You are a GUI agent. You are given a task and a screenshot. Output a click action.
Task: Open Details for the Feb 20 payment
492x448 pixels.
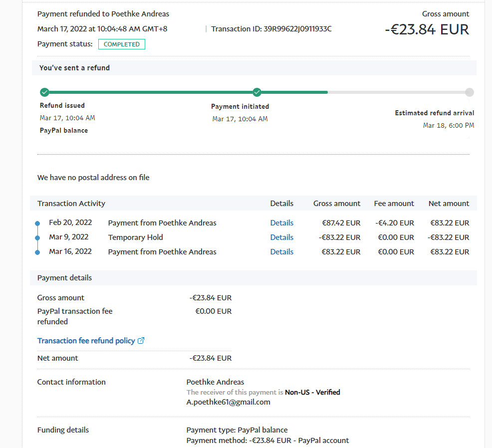point(281,223)
